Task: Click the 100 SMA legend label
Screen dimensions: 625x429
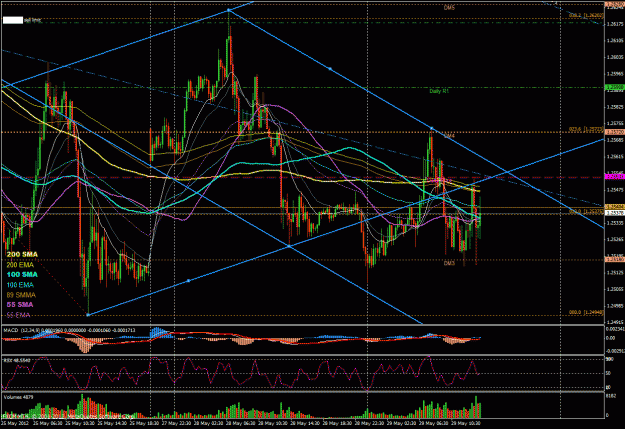Action: click(x=22, y=274)
